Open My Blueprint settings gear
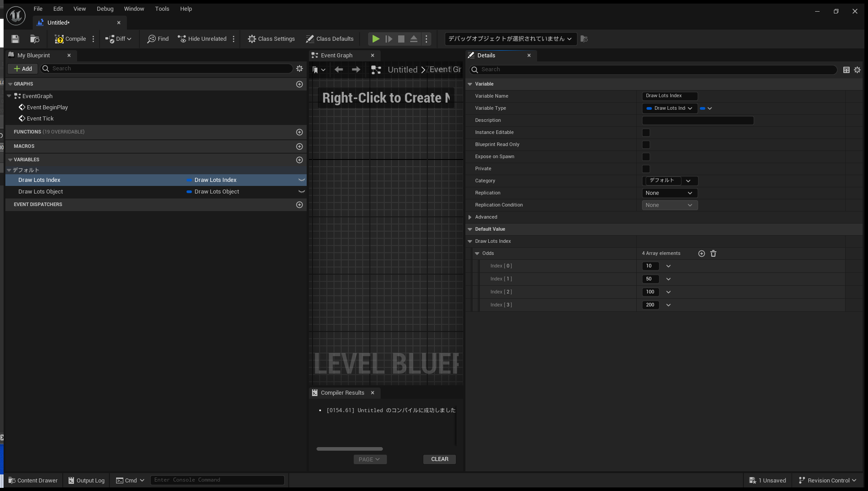Image resolution: width=868 pixels, height=491 pixels. [x=299, y=69]
